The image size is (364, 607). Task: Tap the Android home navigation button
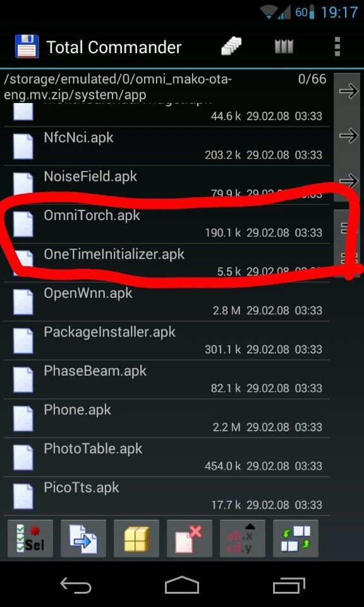(182, 585)
